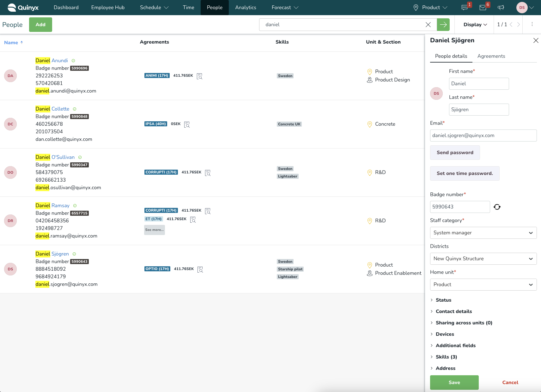Image resolution: width=541 pixels, height=392 pixels.
Task: Click the DA avatar for Daniel Anundi
Action: [10, 76]
